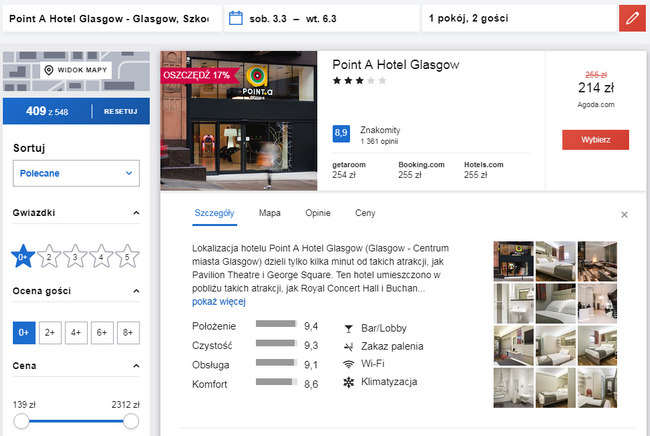Select guest rating 4+ filter
This screenshot has width=650, height=436.
pos(76,332)
